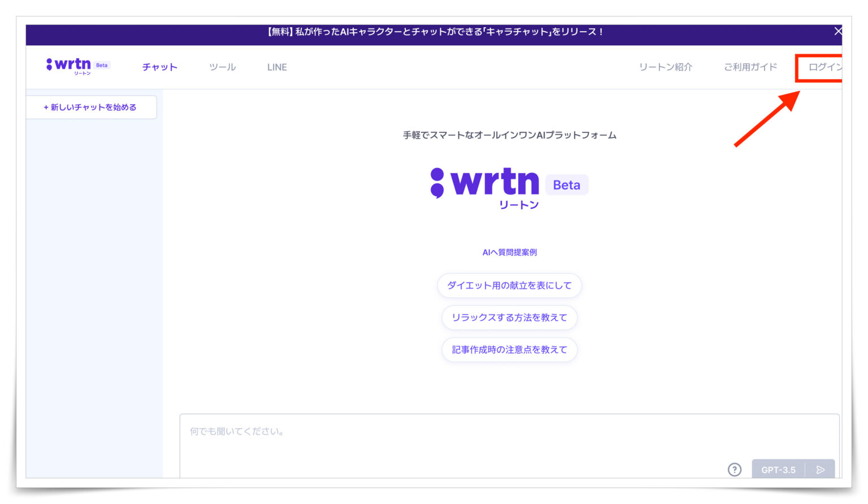Image resolution: width=868 pixels, height=504 pixels.
Task: Open the help question mark icon
Action: coord(734,469)
